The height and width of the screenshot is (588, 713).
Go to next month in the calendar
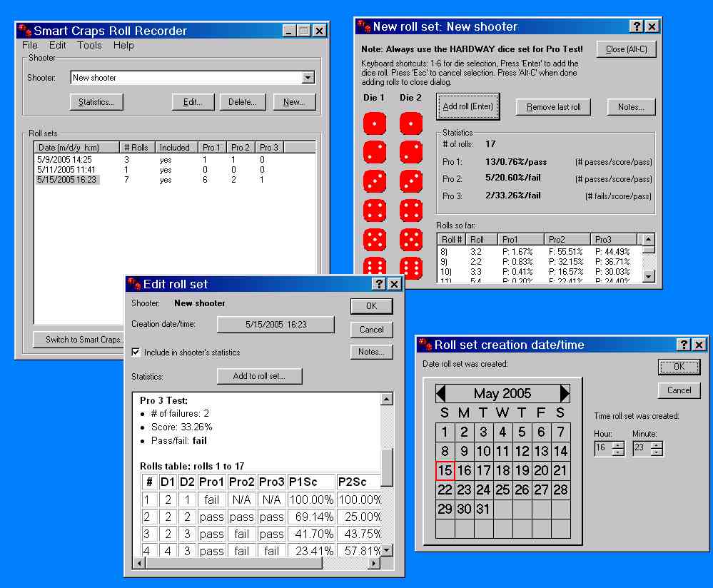click(x=565, y=393)
